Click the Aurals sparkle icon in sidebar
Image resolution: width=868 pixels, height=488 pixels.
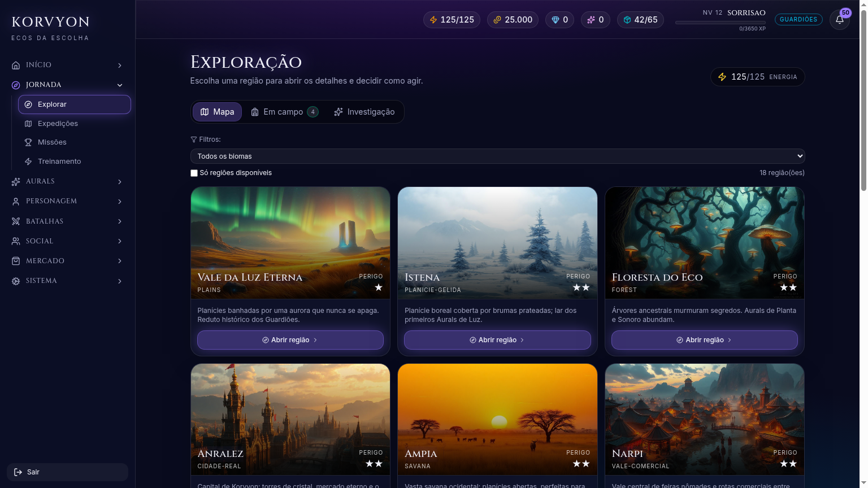pyautogui.click(x=16, y=182)
